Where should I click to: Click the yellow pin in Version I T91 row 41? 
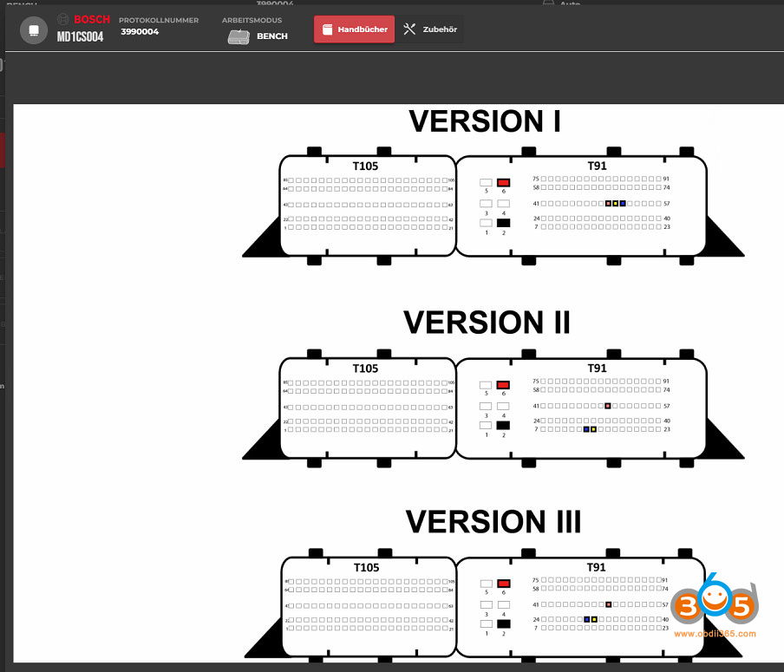click(616, 204)
